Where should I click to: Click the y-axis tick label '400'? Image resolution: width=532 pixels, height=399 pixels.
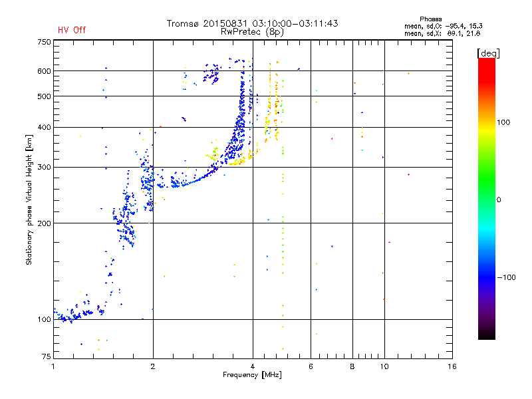pos(44,127)
